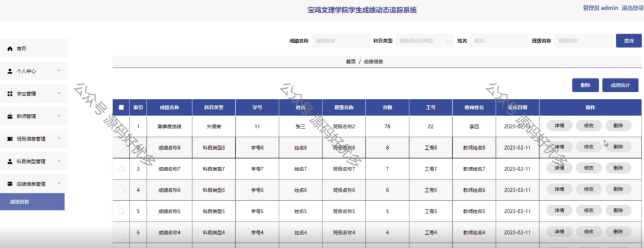Click the 学号6 cell

tap(257, 190)
